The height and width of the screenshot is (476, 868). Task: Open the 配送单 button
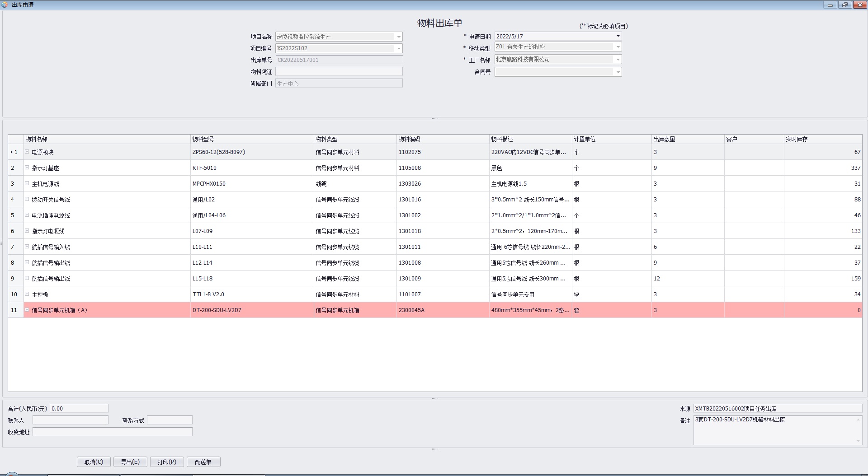[x=203, y=462]
